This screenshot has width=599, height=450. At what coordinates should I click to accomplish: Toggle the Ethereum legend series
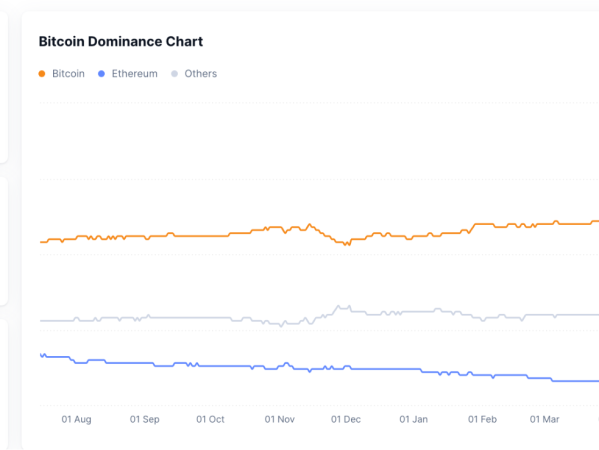[128, 74]
